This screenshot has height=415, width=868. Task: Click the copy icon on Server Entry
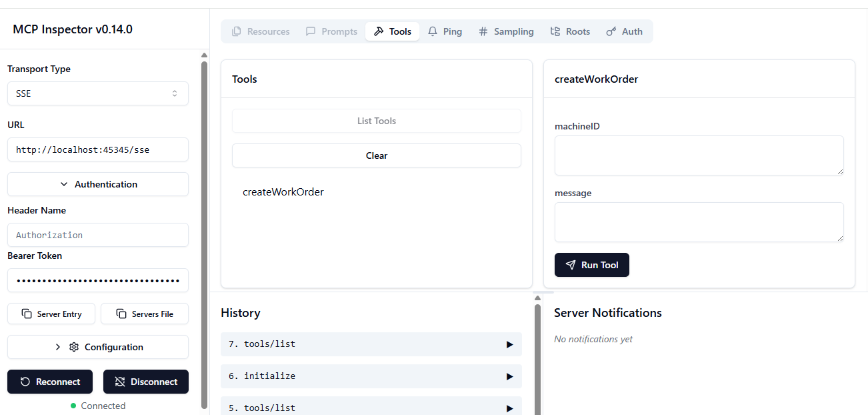pyautogui.click(x=27, y=314)
